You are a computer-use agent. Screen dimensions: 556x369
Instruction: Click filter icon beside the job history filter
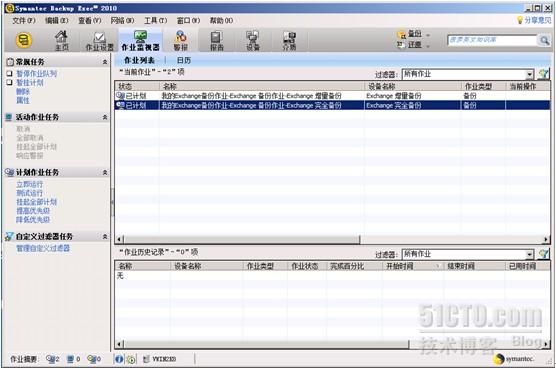pyautogui.click(x=543, y=254)
